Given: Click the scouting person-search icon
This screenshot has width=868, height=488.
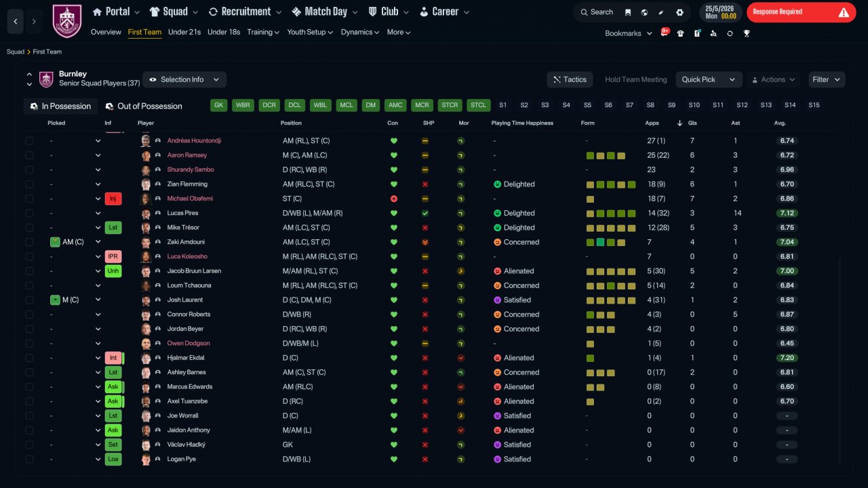Looking at the screenshot, I should (713, 33).
